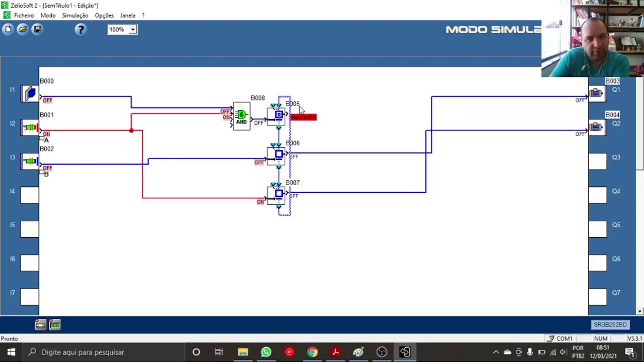644x362 pixels.
Task: Click the empty I6 input slot
Action: 30,262
